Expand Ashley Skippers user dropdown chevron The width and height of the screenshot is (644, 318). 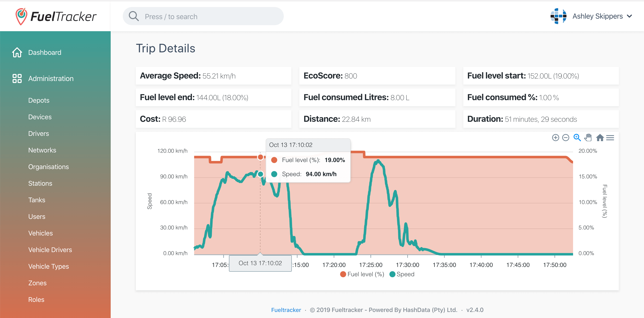[x=629, y=16]
